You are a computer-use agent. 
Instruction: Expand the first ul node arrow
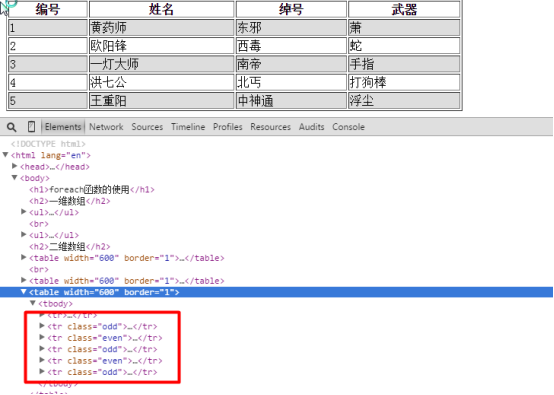click(x=24, y=212)
